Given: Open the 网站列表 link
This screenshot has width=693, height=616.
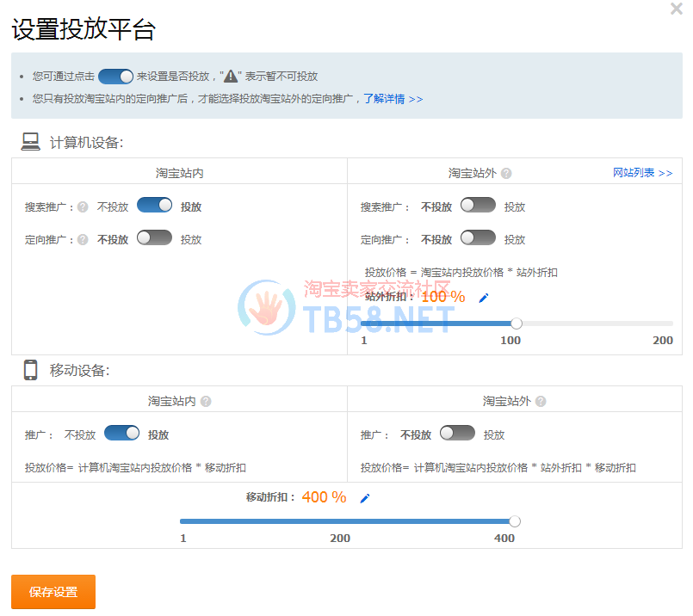Looking at the screenshot, I should [642, 173].
